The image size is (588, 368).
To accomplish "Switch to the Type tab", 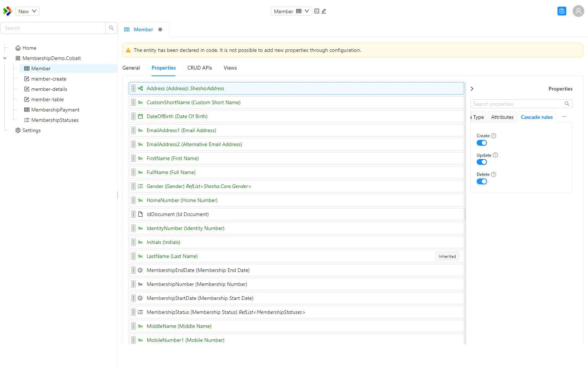I will click(478, 117).
